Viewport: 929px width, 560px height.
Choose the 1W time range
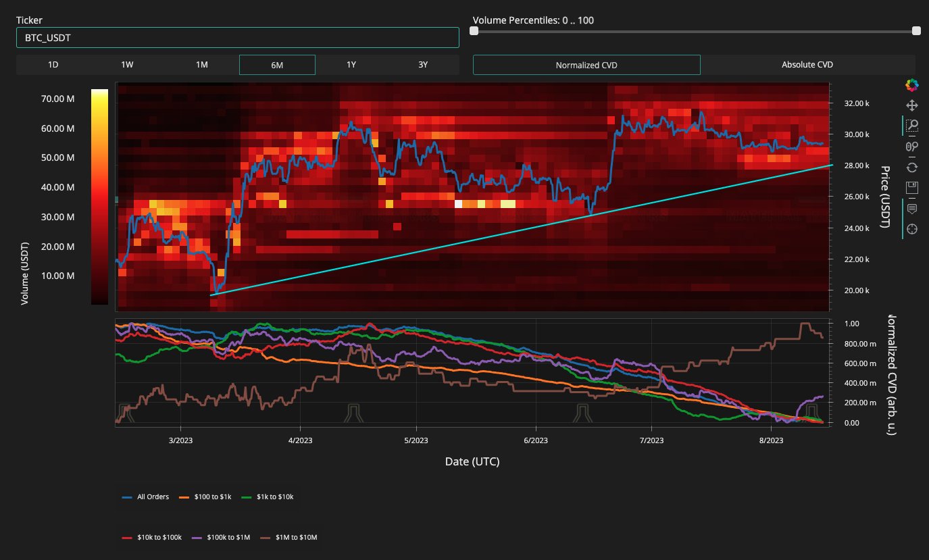[x=127, y=64]
